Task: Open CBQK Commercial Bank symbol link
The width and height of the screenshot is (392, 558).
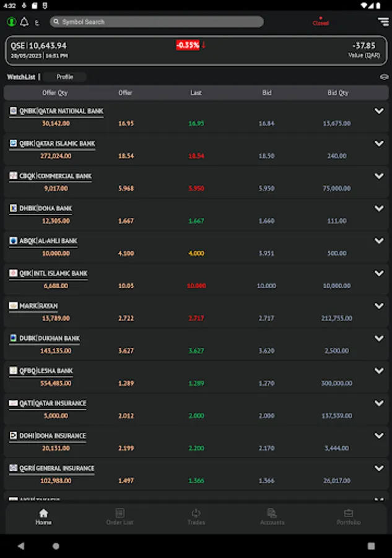Action: point(55,176)
